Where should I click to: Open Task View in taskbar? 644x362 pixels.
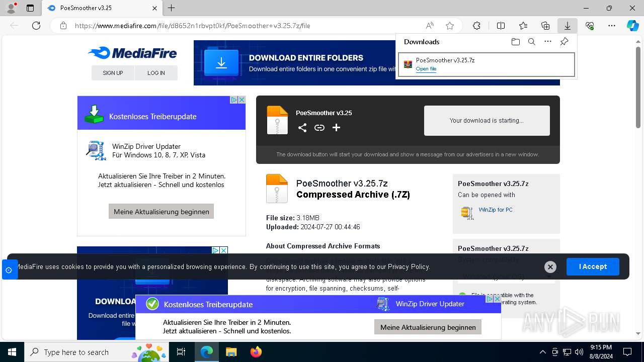[x=181, y=352]
